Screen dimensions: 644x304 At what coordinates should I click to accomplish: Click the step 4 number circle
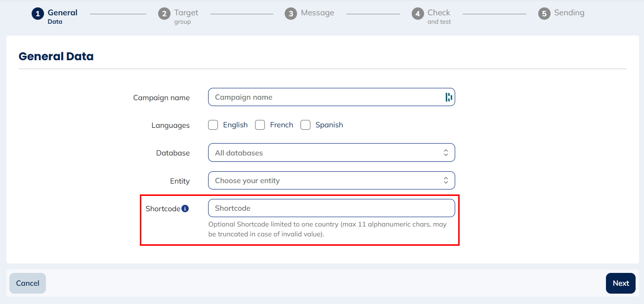coord(418,14)
